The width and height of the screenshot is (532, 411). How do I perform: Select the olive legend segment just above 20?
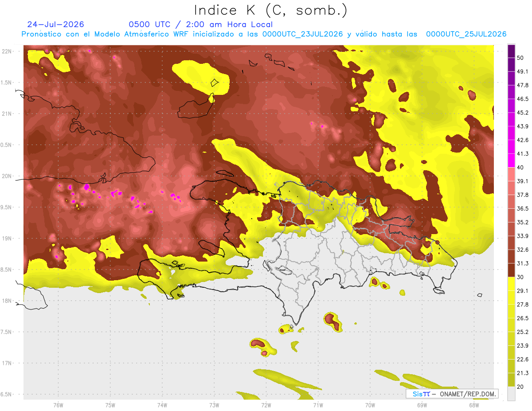click(x=511, y=380)
